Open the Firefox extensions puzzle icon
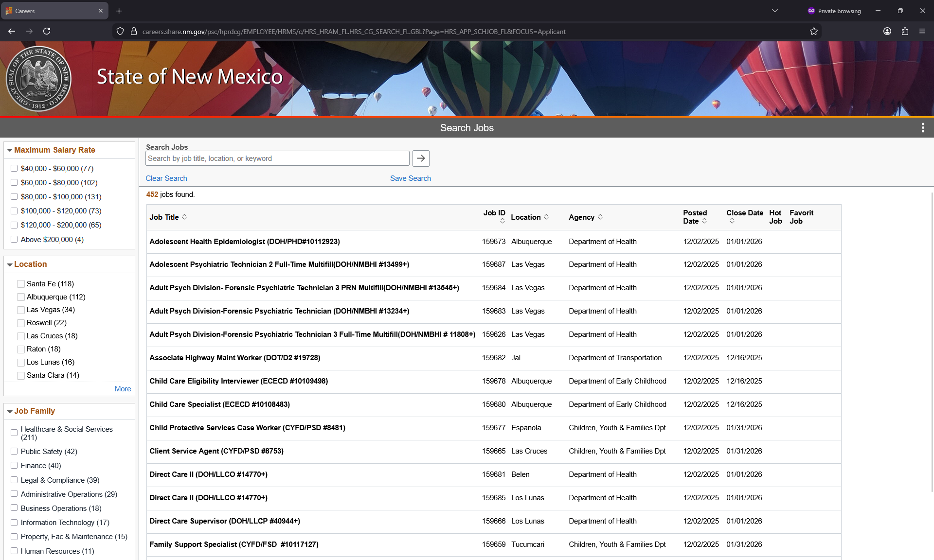This screenshot has height=560, width=934. coord(905,31)
